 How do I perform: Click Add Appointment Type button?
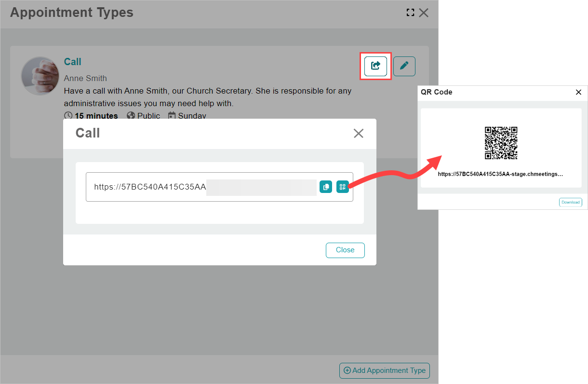[384, 370]
